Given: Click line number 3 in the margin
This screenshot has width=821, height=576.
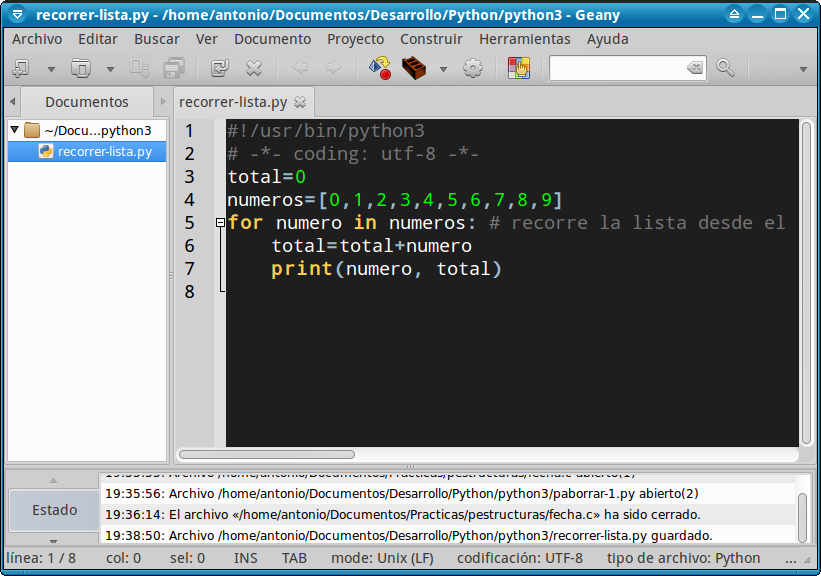Looking at the screenshot, I should tap(190, 177).
